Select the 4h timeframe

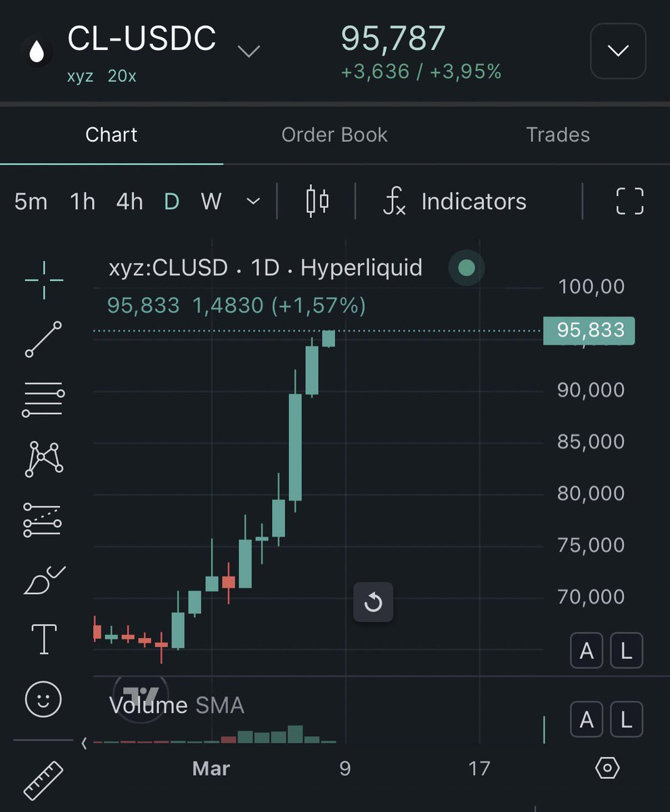pyautogui.click(x=129, y=201)
